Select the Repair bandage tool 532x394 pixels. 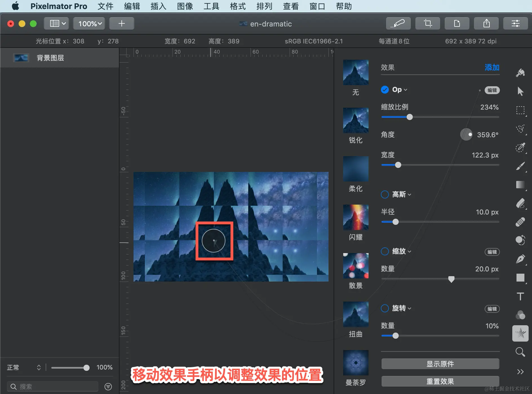520,222
